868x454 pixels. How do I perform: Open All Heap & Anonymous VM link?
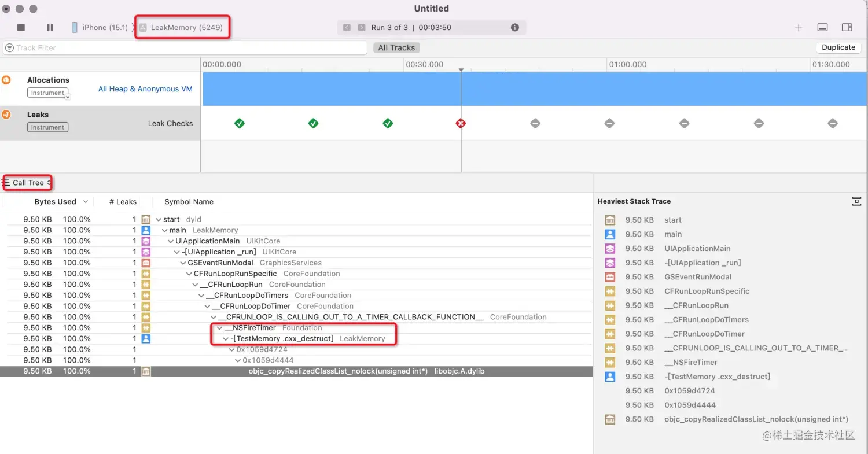point(145,89)
